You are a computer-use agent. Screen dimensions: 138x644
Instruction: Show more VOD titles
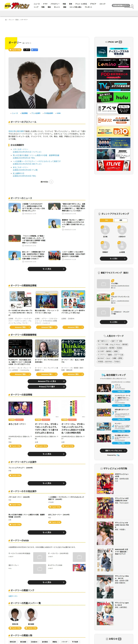pos(47,582)
